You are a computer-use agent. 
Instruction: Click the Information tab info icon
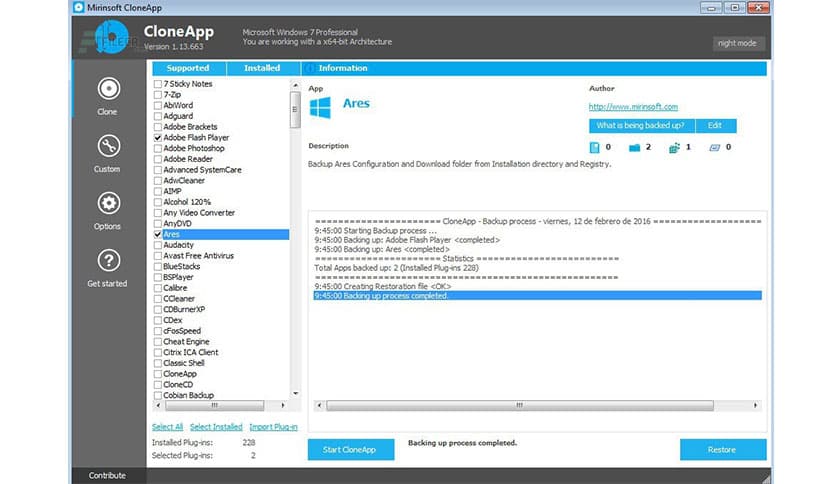pyautogui.click(x=310, y=68)
